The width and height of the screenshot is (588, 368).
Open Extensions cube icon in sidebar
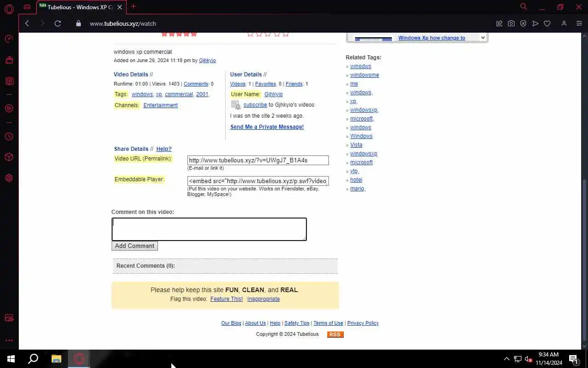[9, 157]
